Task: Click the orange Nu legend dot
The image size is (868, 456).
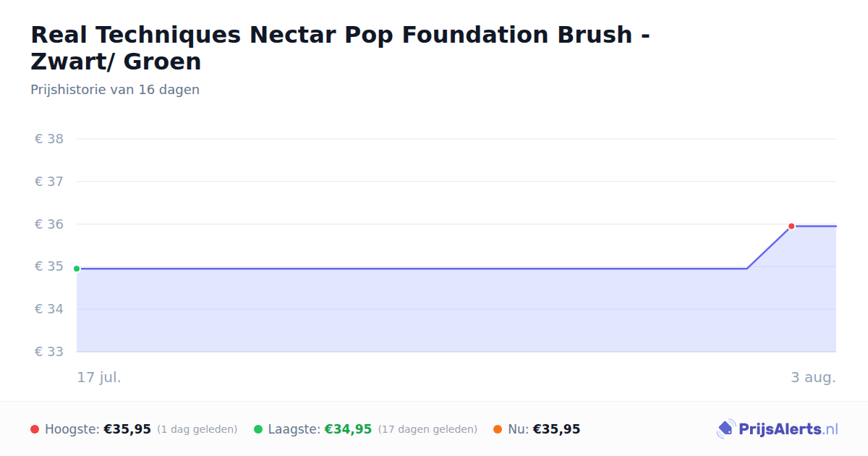Action: click(498, 429)
